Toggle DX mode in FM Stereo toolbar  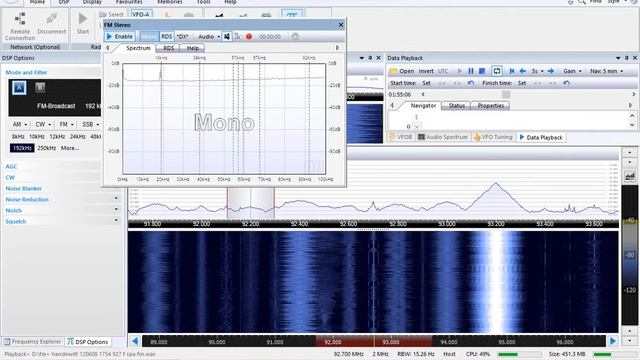182,37
